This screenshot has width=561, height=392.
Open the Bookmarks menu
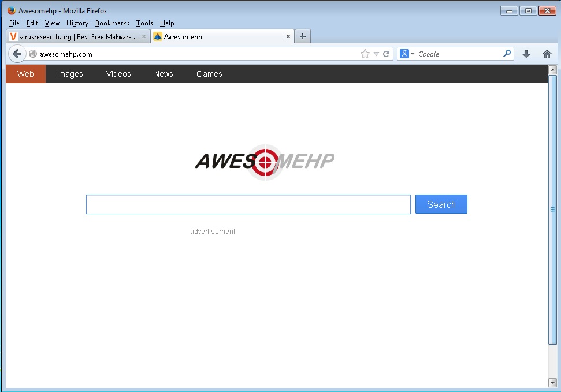(112, 23)
